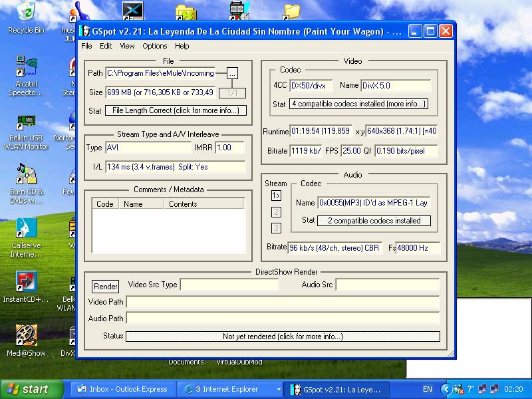Click the EN language indicator
532x399 pixels.
[428, 389]
